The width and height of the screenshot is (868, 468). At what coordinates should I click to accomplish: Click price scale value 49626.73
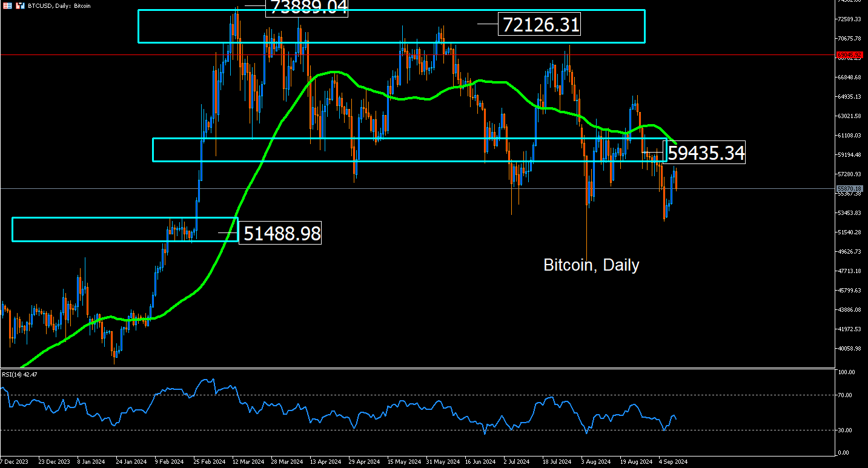(x=850, y=252)
